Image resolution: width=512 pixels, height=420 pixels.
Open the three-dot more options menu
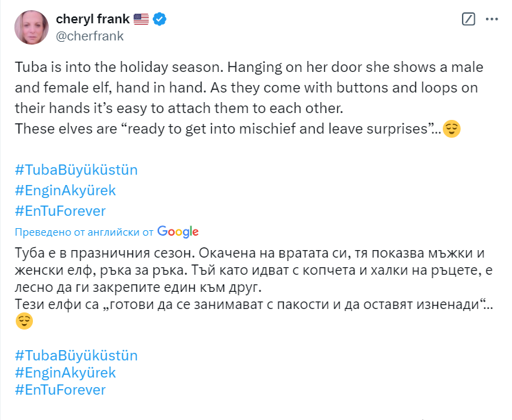pyautogui.click(x=491, y=19)
